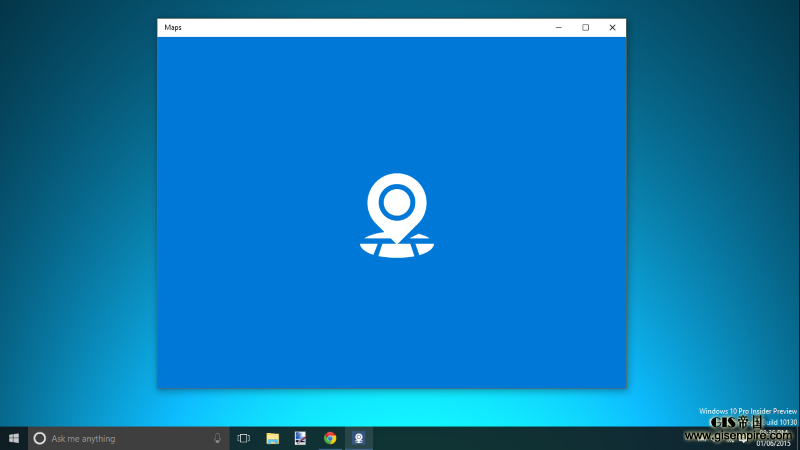
Task: Open the Windows Start menu
Action: 14,438
